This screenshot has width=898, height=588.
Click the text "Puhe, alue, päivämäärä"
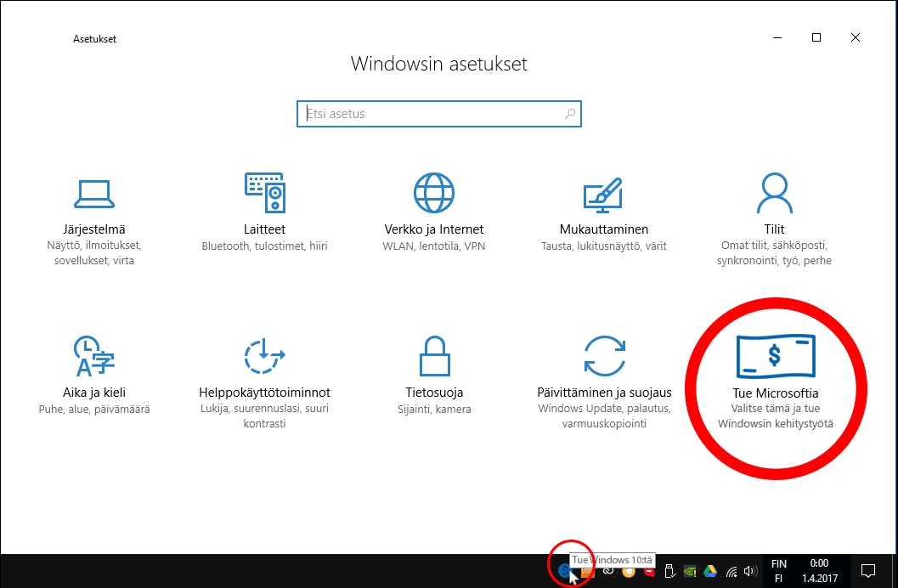tap(94, 409)
